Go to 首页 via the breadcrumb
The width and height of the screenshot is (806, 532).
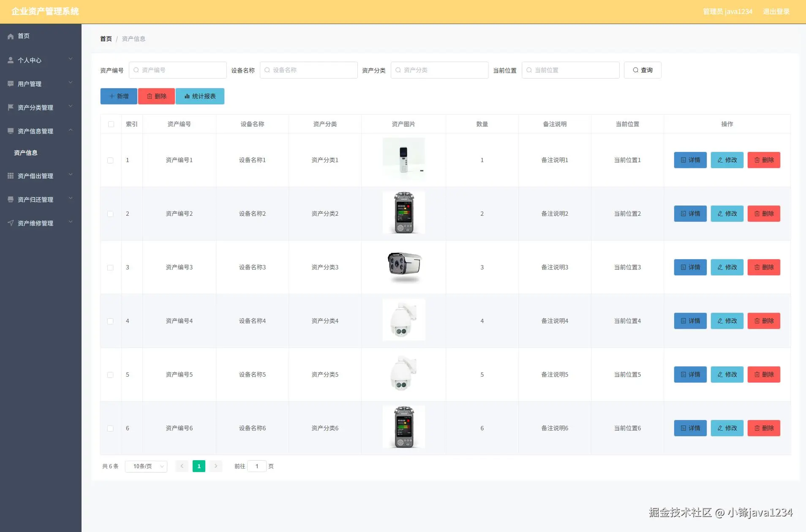[106, 39]
